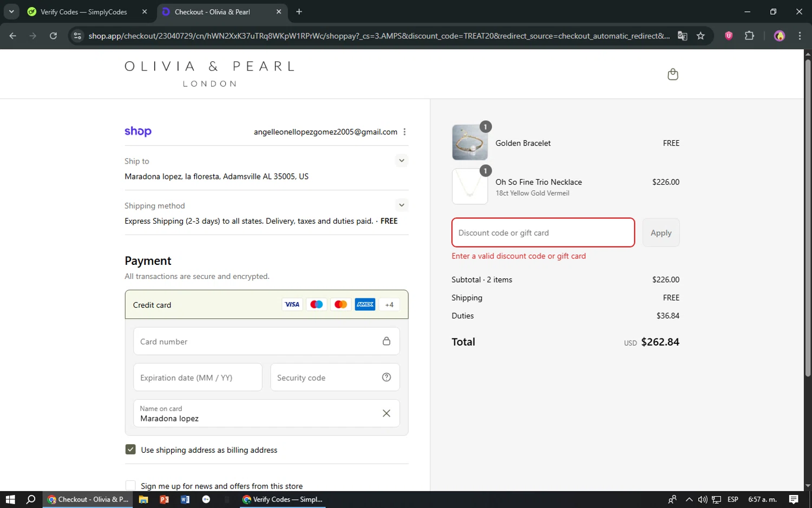Close the Verify Codes tab
Image resolution: width=812 pixels, height=508 pixels.
click(x=145, y=12)
